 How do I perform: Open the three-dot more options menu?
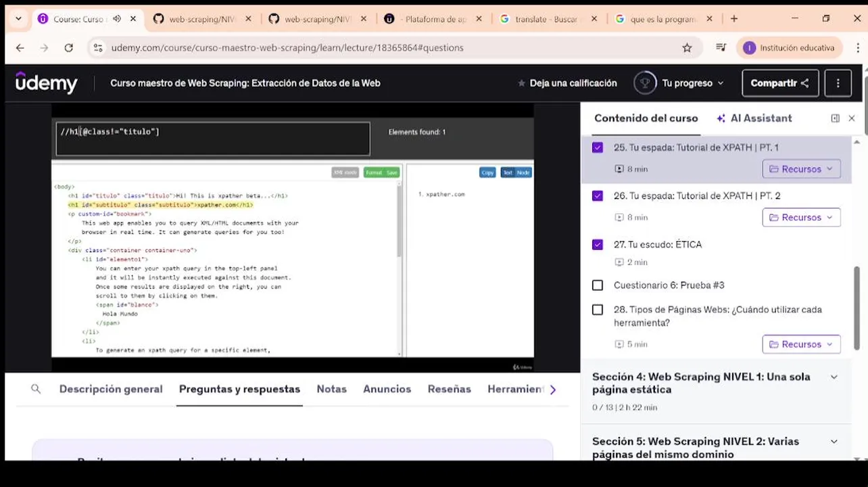(x=838, y=83)
